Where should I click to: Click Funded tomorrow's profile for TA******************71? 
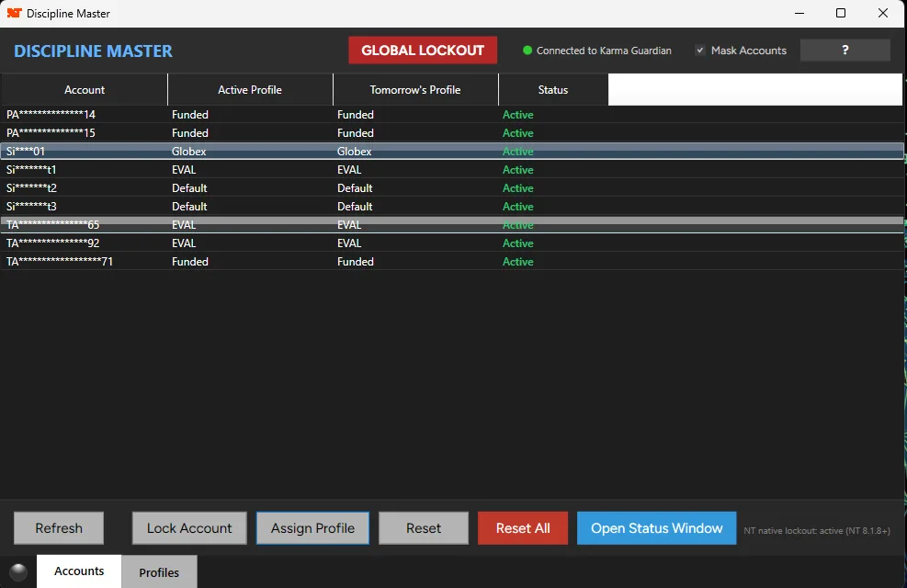(x=355, y=262)
